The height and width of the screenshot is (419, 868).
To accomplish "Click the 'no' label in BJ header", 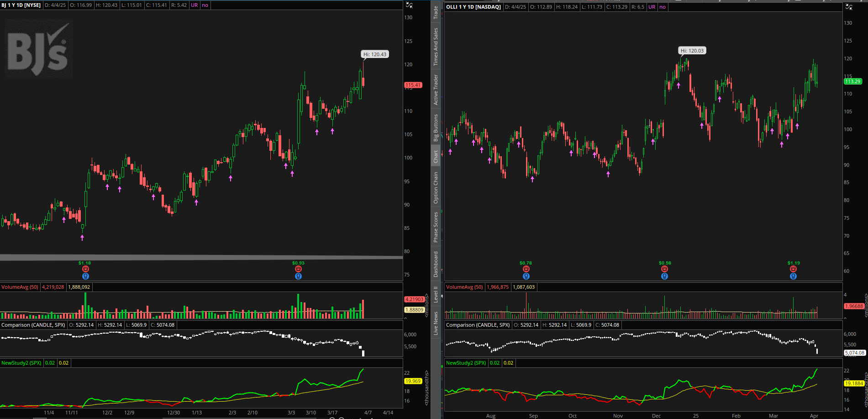I will pyautogui.click(x=205, y=5).
